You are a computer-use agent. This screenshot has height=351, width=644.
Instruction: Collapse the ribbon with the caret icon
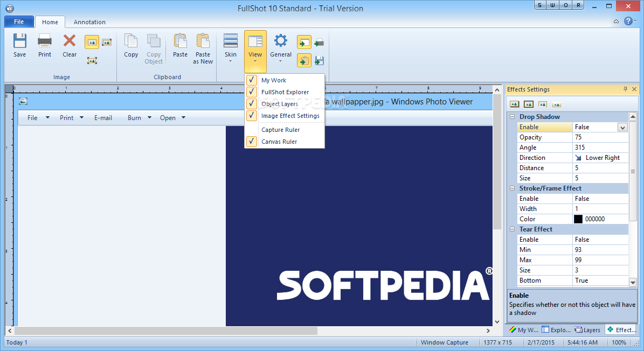[616, 22]
